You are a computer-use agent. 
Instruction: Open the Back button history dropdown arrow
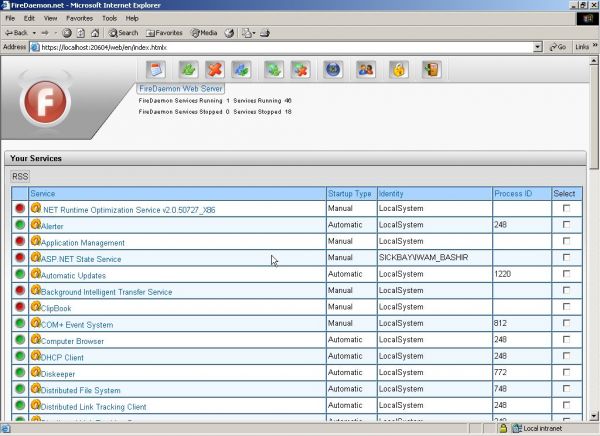click(x=34, y=33)
